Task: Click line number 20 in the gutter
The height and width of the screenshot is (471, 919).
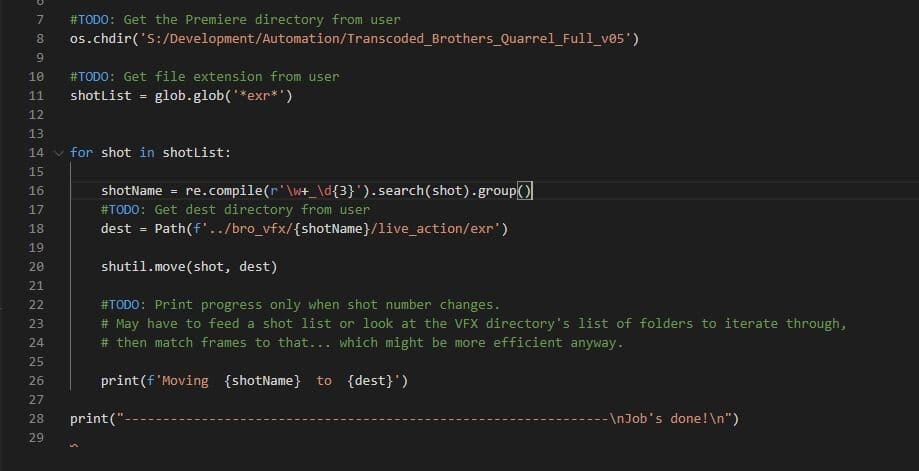Action: tap(37, 267)
